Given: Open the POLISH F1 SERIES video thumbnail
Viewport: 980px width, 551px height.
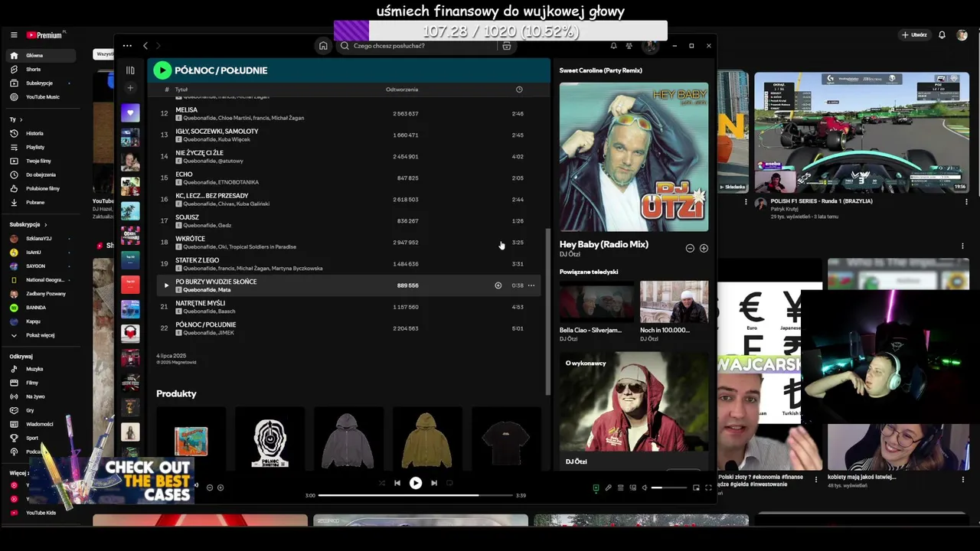Looking at the screenshot, I should coord(861,132).
